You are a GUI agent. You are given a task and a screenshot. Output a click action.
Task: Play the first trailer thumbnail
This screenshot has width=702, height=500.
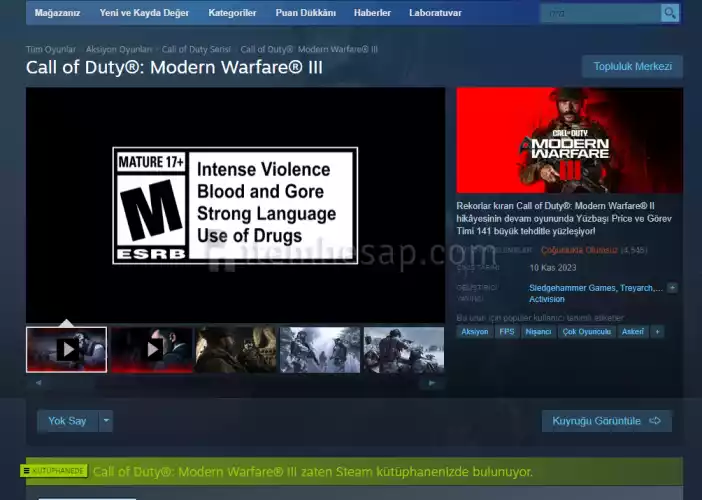tap(66, 350)
